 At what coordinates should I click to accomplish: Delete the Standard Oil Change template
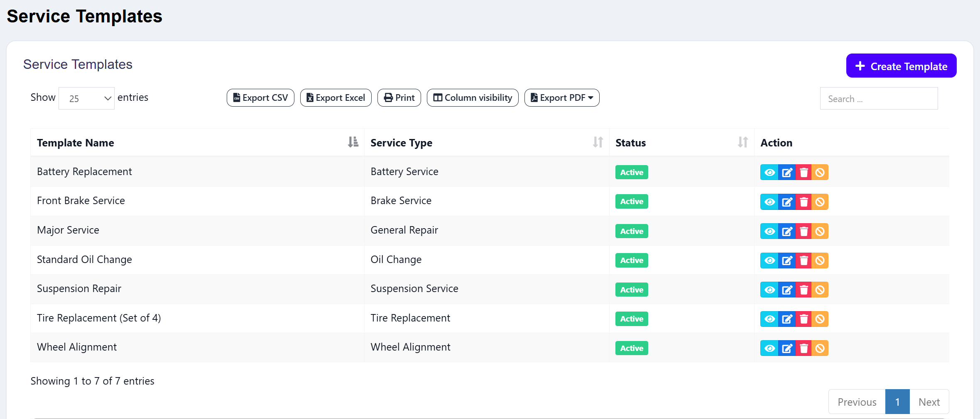804,261
